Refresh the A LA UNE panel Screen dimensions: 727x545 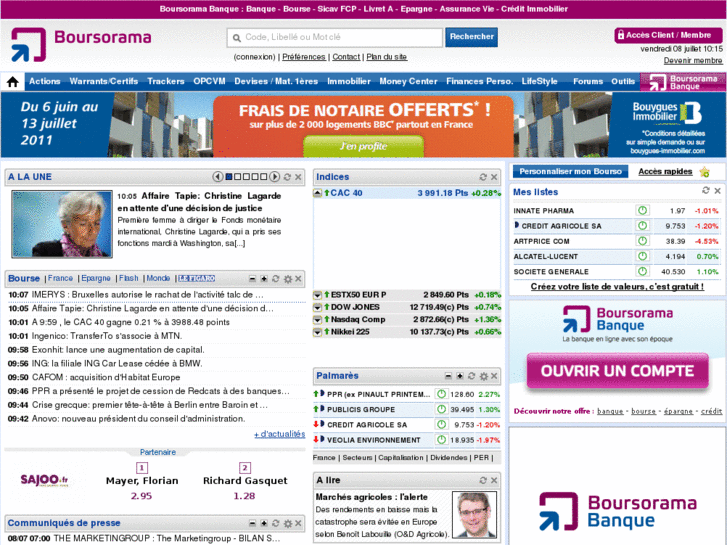[287, 177]
